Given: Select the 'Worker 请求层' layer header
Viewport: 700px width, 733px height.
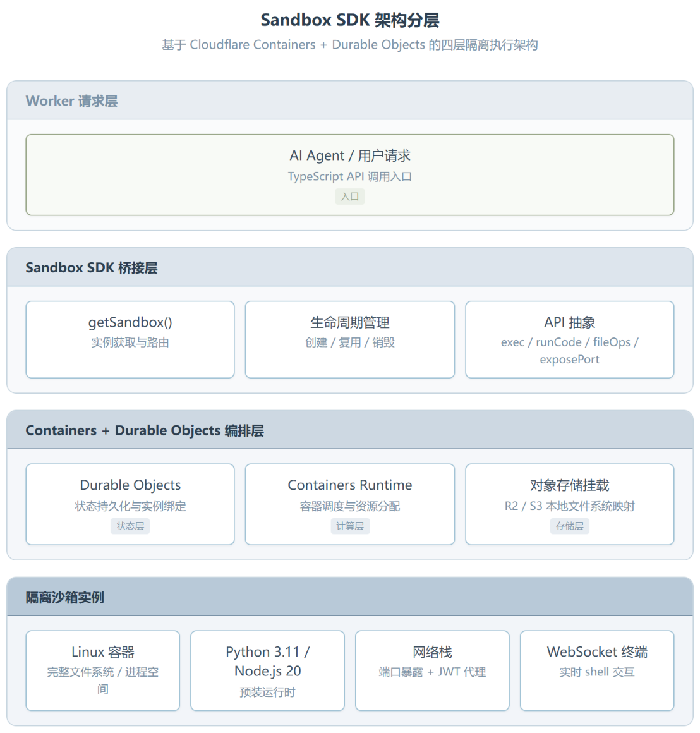Looking at the screenshot, I should (x=350, y=100).
